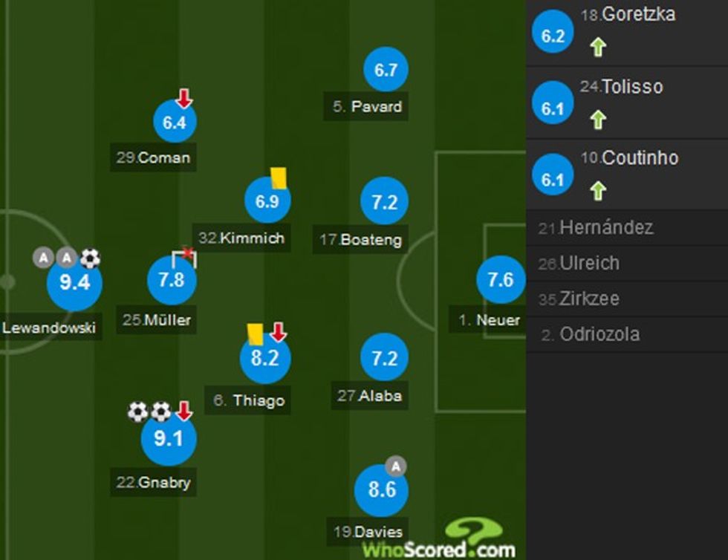Select Hernández in the substitutes list
This screenshot has height=560, width=728.
coord(607,227)
